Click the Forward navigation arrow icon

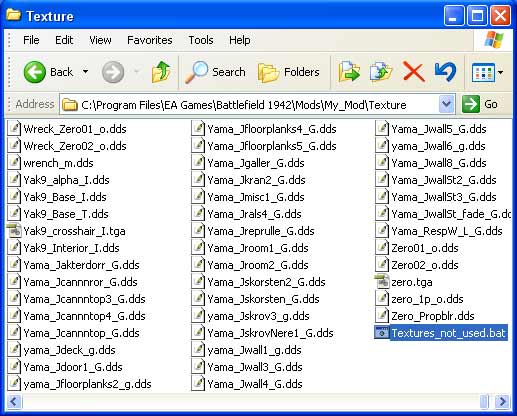tap(113, 72)
